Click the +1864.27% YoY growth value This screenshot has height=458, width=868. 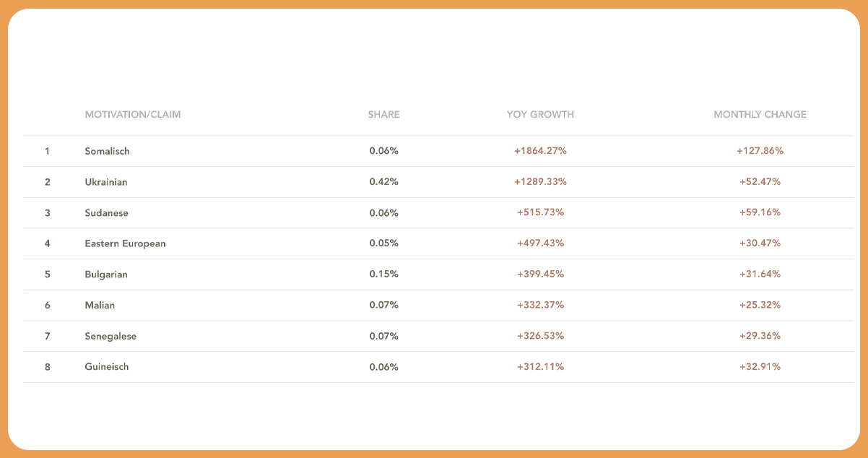(540, 151)
